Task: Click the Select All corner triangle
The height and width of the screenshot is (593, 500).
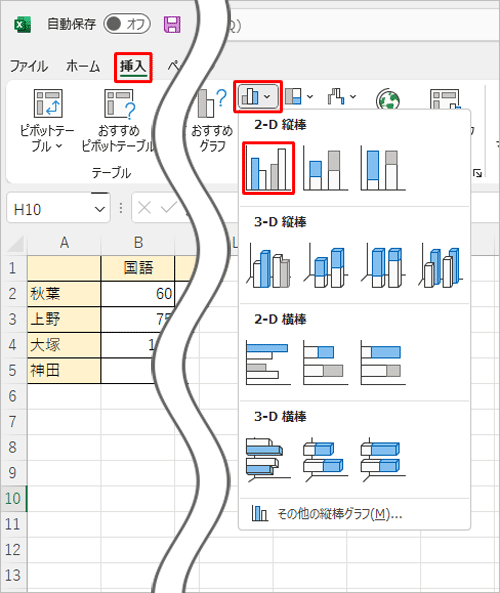Action: click(15, 244)
